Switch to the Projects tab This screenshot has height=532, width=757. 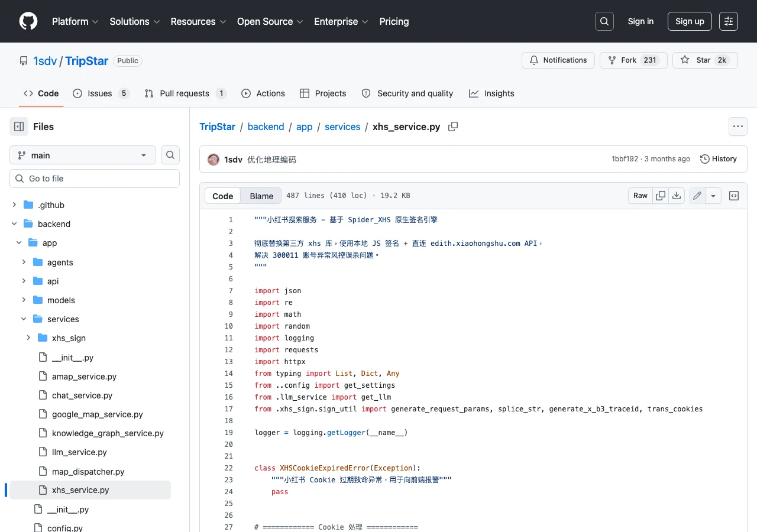pos(323,93)
